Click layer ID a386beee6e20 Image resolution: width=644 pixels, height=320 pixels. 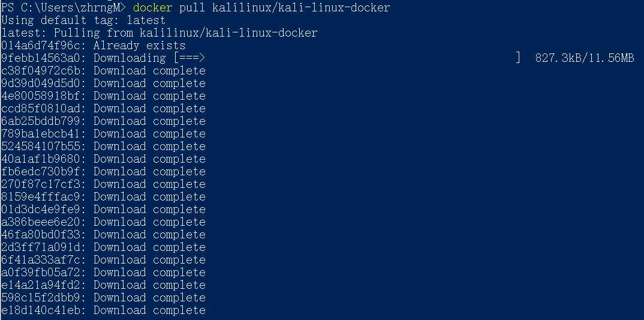(x=44, y=222)
